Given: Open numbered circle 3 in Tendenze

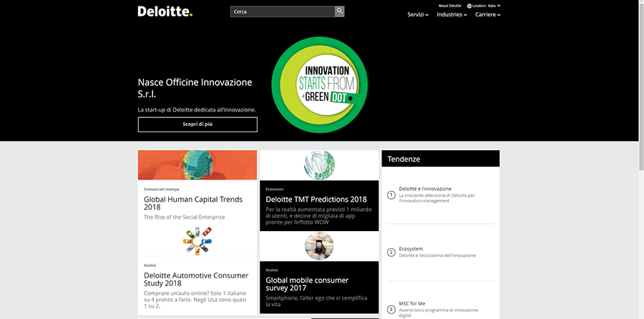Looking at the screenshot, I should point(391,309).
